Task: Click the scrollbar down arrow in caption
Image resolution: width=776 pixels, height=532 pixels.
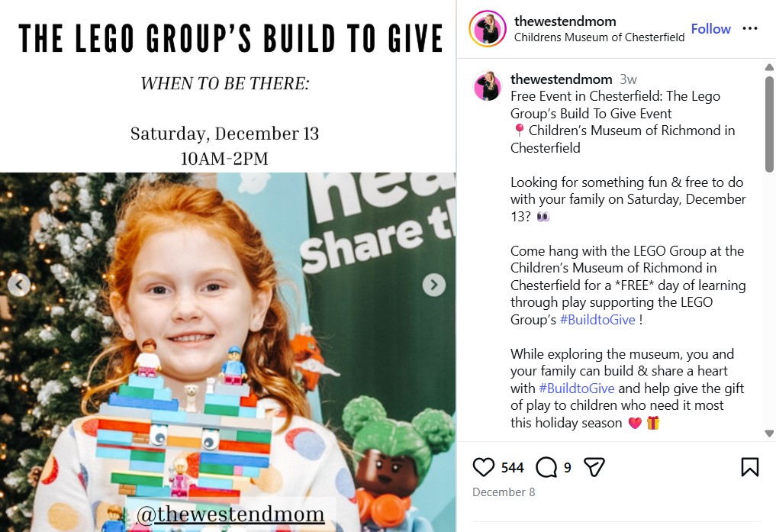Action: 769,434
